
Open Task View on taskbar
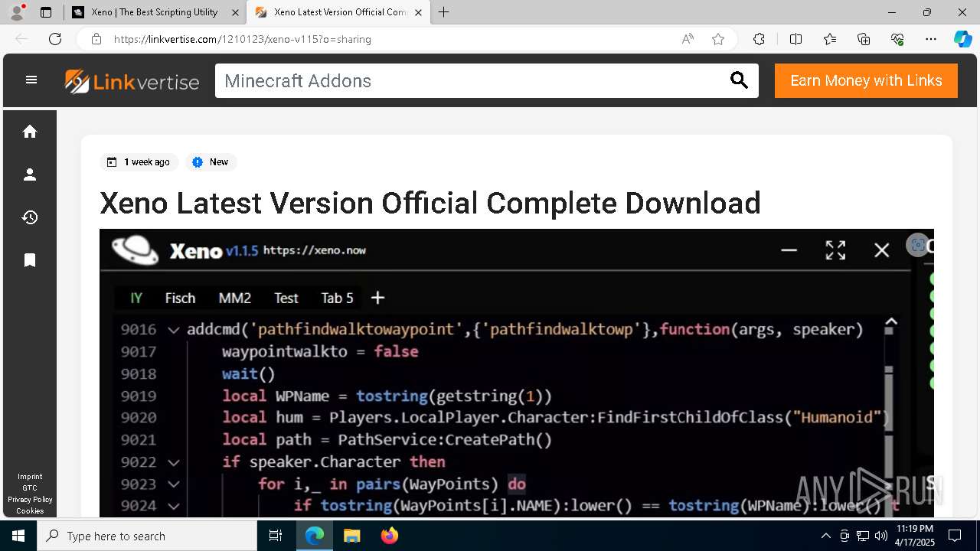pos(276,536)
